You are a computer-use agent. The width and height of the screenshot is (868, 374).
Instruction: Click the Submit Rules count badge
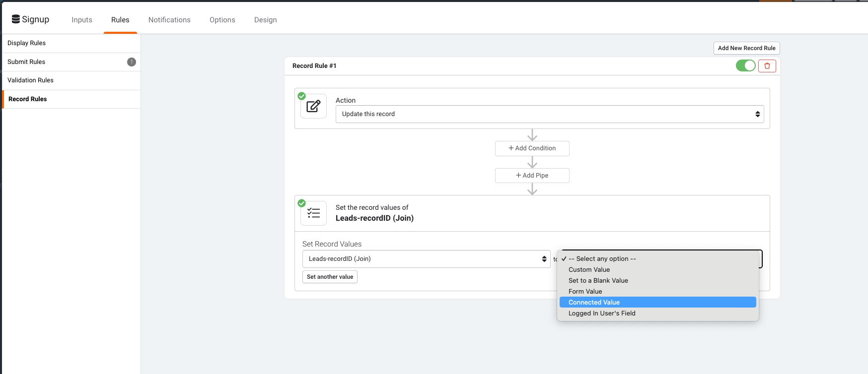pos(132,62)
